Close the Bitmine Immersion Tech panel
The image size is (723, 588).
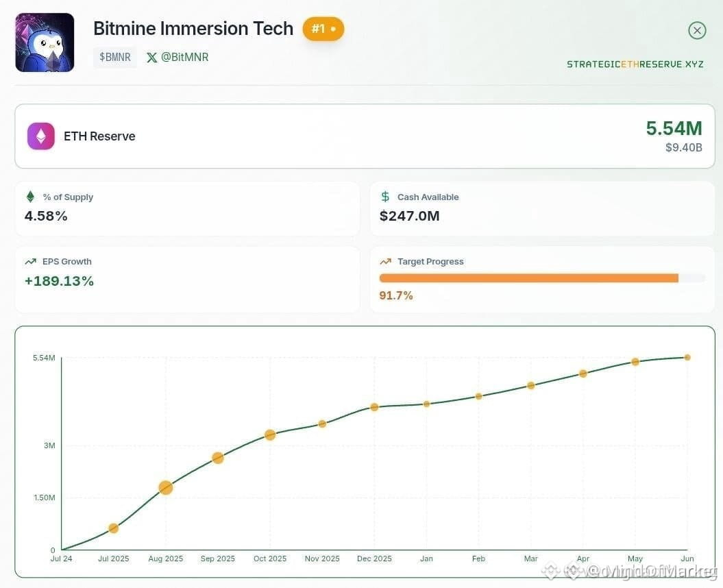pos(697,30)
